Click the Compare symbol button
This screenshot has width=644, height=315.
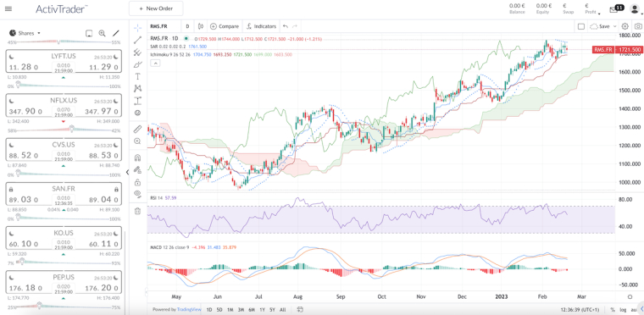225,26
